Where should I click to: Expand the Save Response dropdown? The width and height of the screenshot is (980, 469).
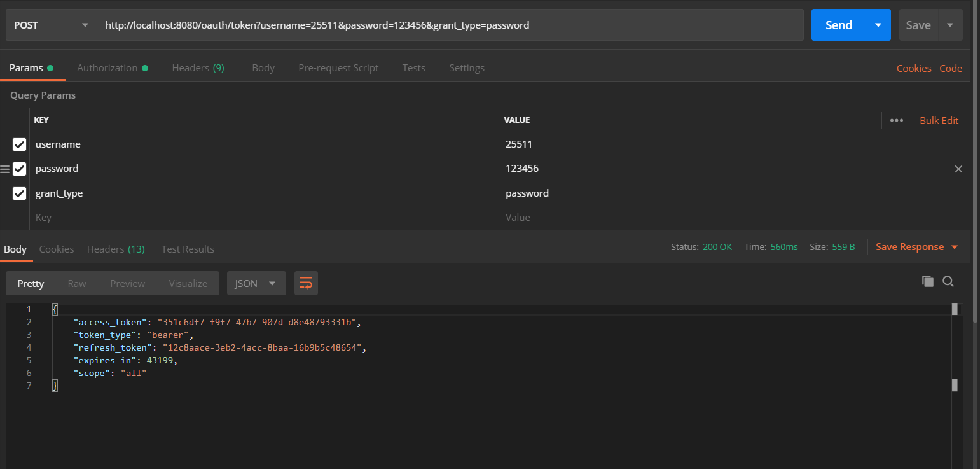click(x=955, y=247)
